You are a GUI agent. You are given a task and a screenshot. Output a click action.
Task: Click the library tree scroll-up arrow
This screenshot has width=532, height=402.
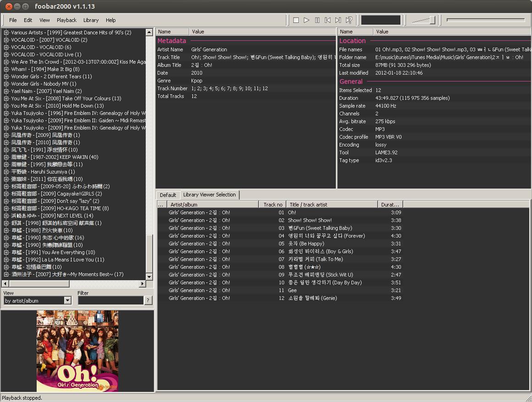[x=149, y=32]
